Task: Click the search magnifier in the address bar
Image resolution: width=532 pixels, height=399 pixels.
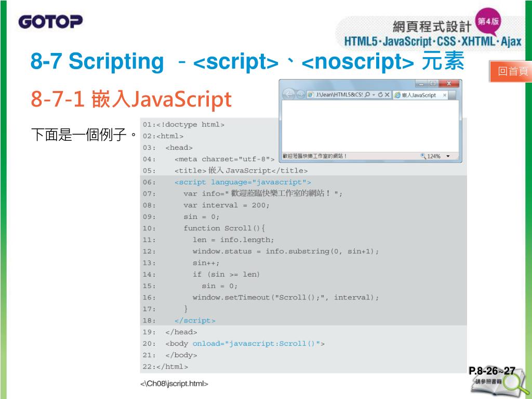Action: (x=367, y=95)
